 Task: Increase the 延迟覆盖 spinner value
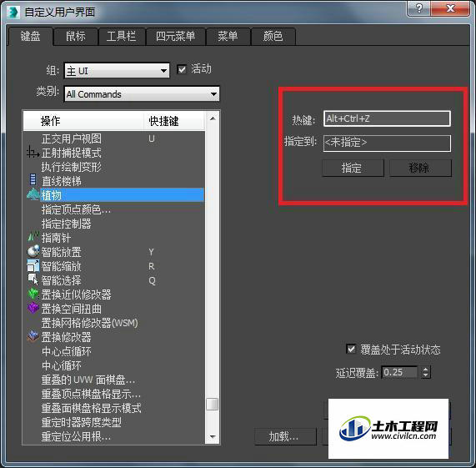[x=426, y=370]
